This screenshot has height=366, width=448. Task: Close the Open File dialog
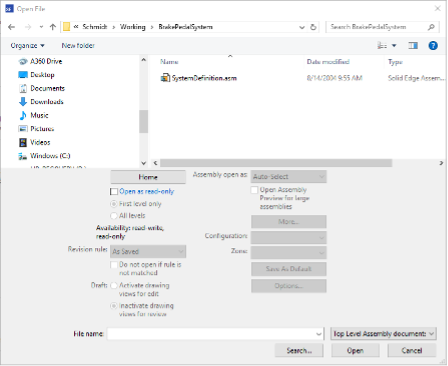click(x=438, y=9)
